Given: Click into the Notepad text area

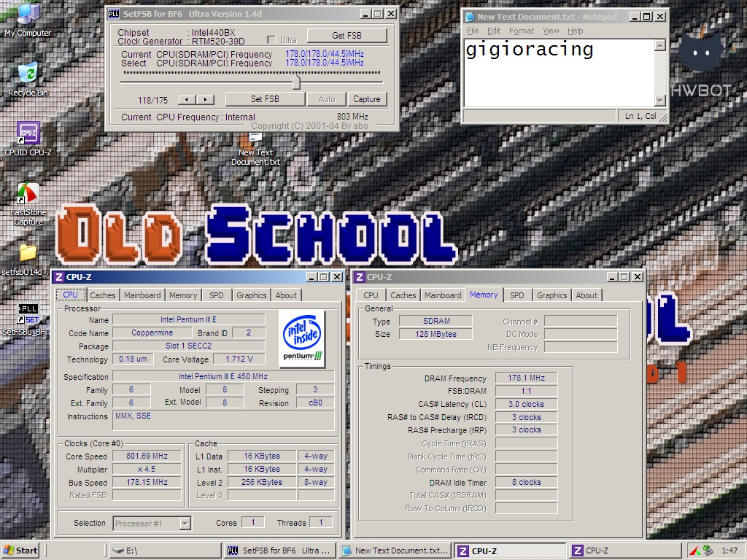Looking at the screenshot, I should pyautogui.click(x=560, y=73).
